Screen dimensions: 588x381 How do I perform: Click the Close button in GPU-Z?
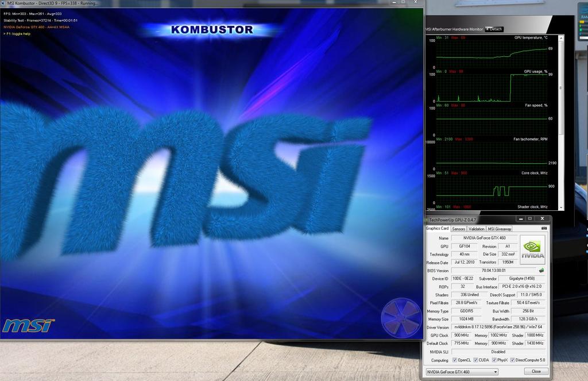(x=536, y=371)
